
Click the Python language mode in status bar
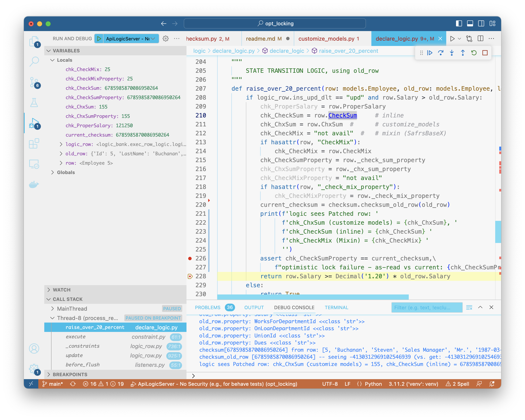pos(373,384)
